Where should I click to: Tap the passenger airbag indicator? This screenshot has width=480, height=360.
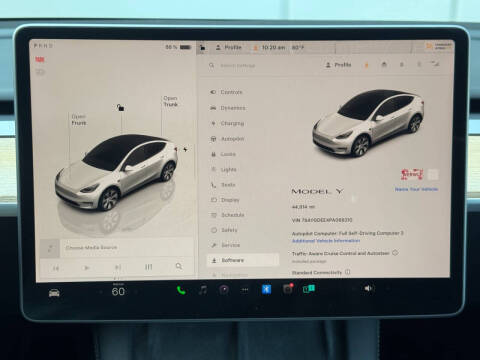click(x=439, y=46)
